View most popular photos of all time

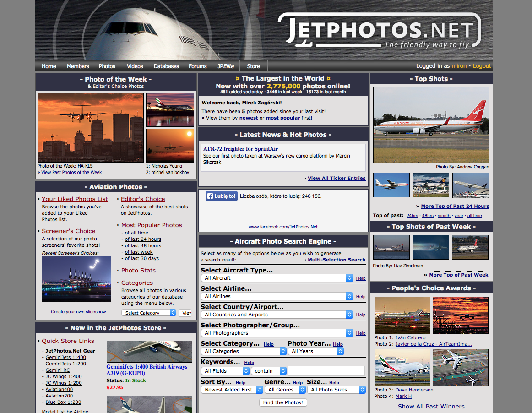(x=136, y=233)
